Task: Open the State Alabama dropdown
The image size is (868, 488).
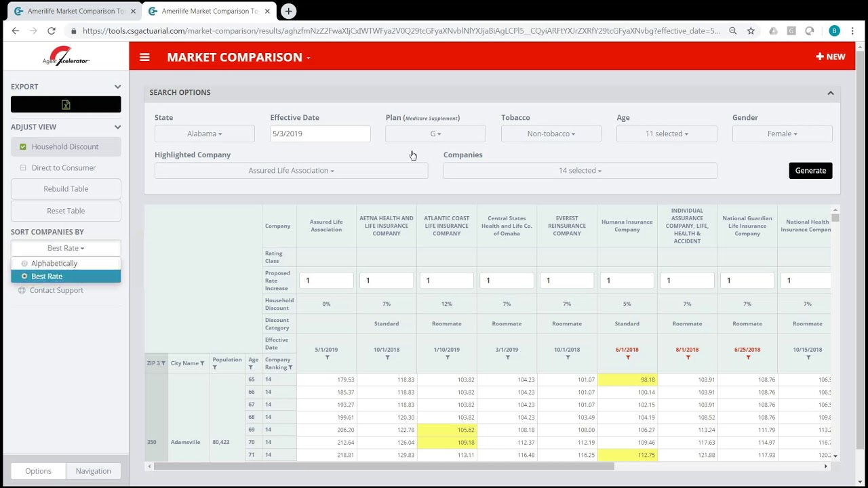Action: point(205,134)
